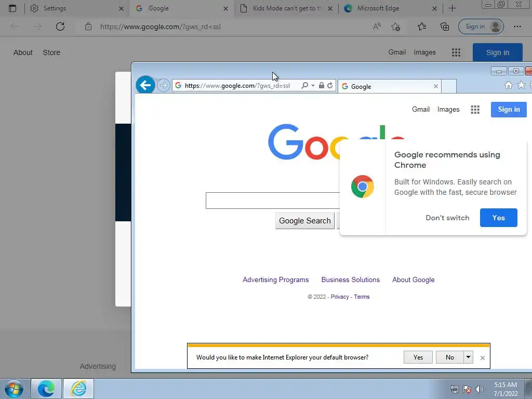The image size is (532, 399).
Task: Click the Edge refresh button
Action: point(60,26)
